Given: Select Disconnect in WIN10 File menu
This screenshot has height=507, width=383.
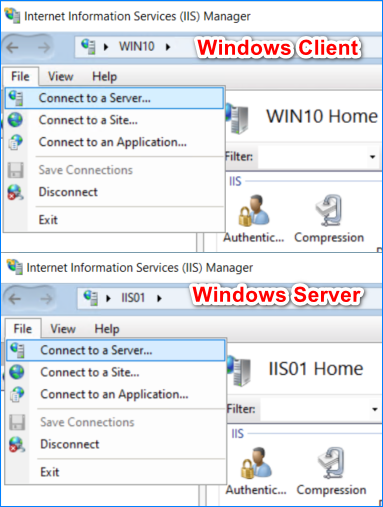Looking at the screenshot, I should pyautogui.click(x=114, y=192).
